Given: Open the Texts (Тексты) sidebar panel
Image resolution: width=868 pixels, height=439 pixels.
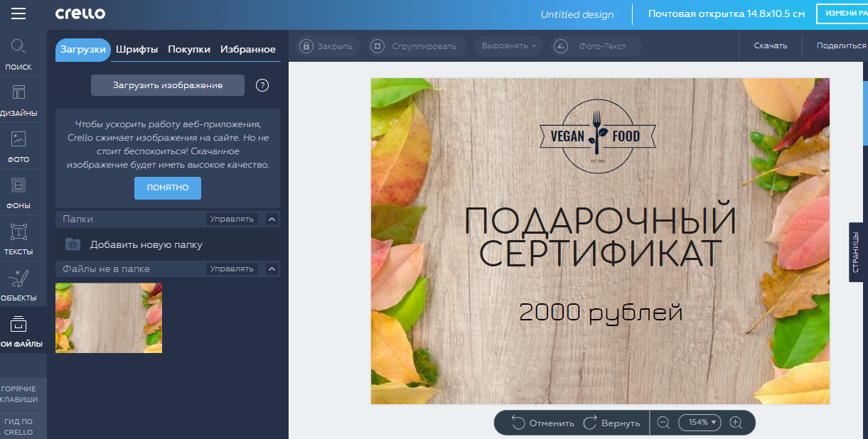Looking at the screenshot, I should point(19,239).
